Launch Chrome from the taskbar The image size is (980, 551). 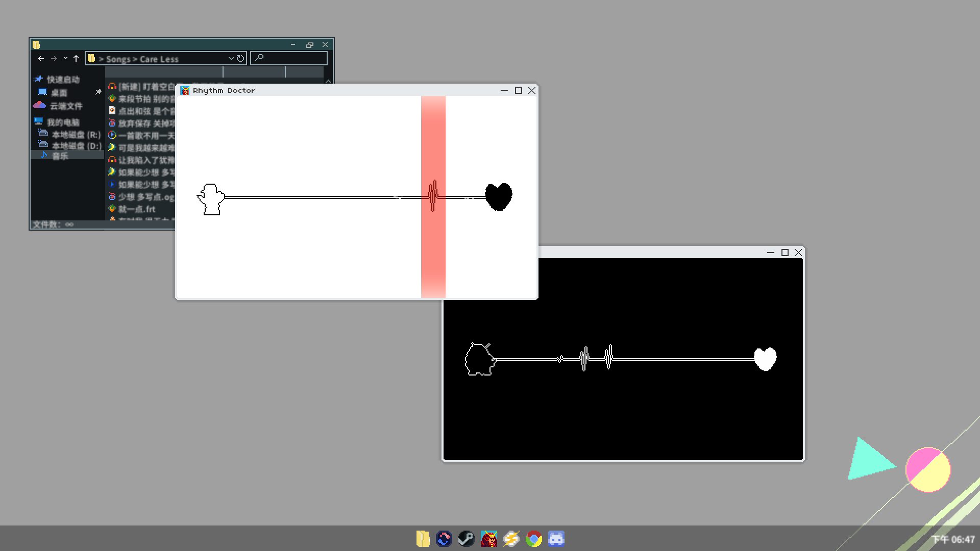[533, 539]
